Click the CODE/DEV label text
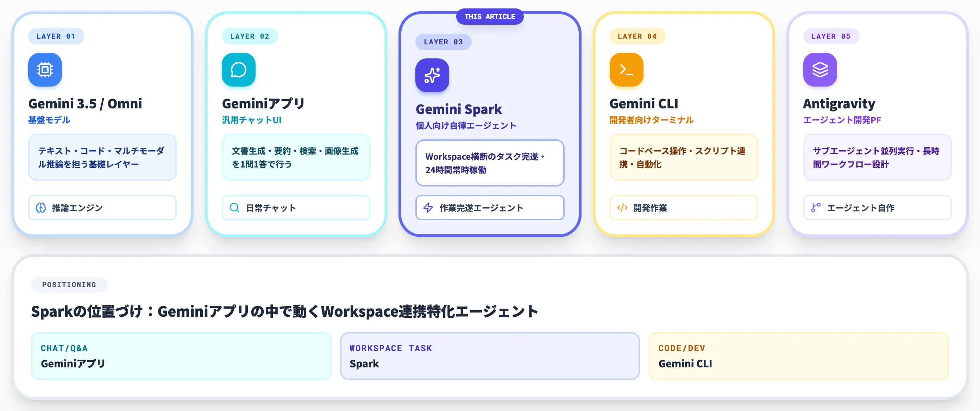Image resolution: width=980 pixels, height=411 pixels. tap(682, 348)
